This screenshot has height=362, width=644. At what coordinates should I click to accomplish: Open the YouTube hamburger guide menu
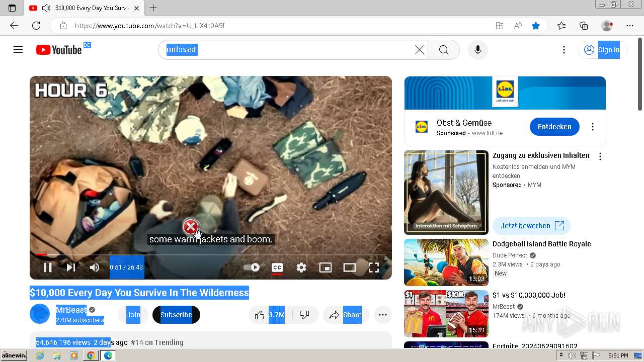point(18,50)
